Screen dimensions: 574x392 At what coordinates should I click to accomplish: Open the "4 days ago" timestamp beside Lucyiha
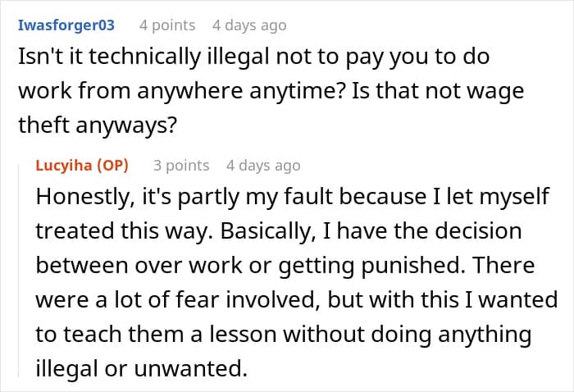(x=263, y=165)
